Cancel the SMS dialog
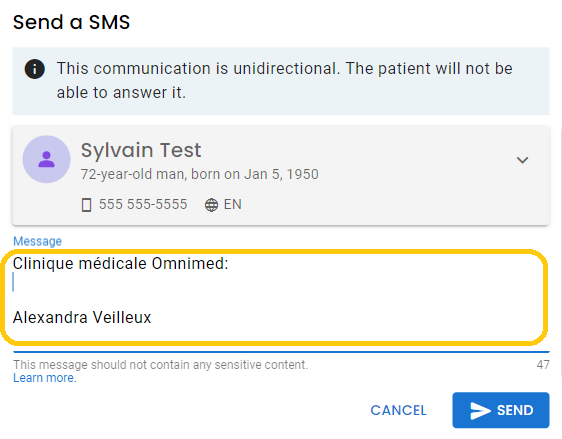562x439 pixels. [398, 410]
